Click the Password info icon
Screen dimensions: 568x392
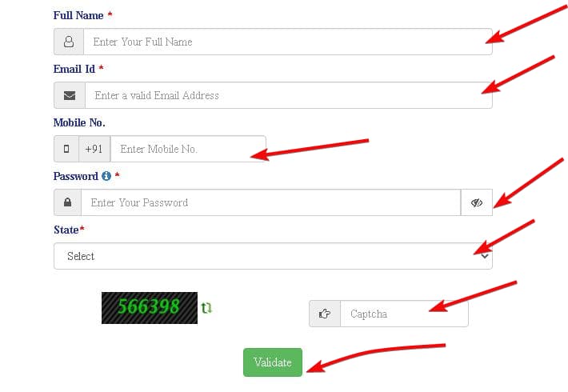(106, 176)
